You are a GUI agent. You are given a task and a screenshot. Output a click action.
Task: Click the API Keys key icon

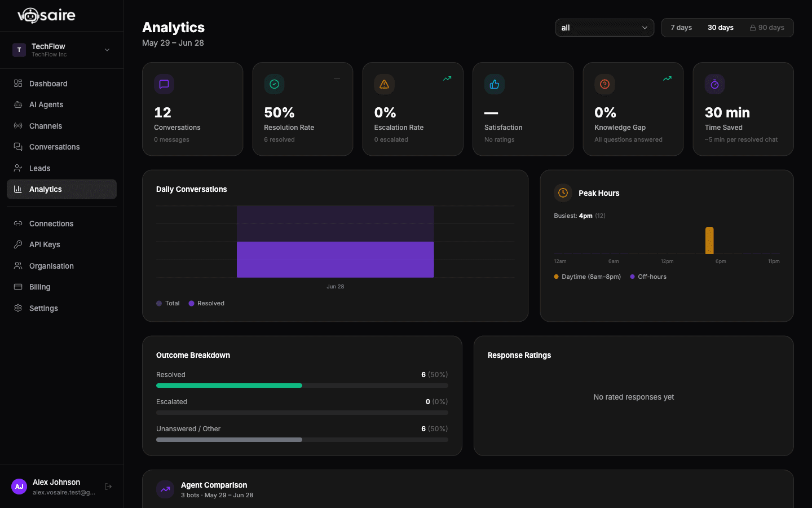pos(18,244)
